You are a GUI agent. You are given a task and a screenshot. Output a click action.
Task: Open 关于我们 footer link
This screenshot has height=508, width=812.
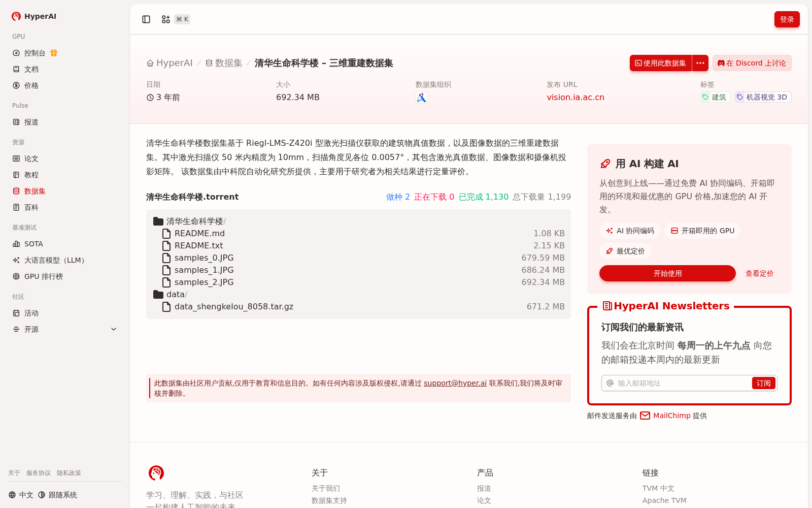(x=326, y=488)
